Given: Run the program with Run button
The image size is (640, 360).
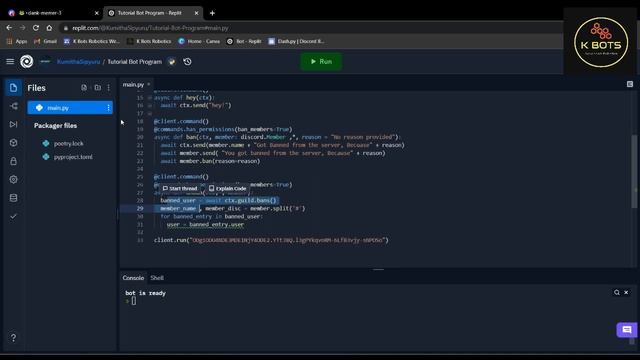Looking at the screenshot, I should (321, 62).
